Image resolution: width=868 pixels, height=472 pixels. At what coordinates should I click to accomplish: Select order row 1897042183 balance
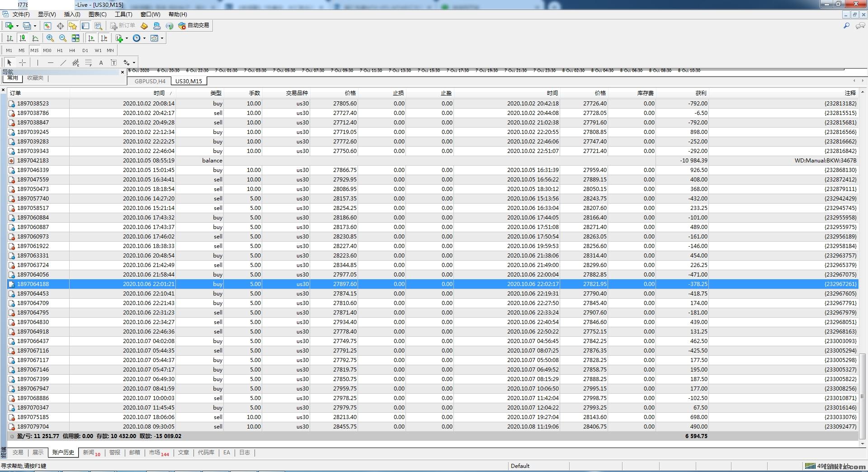433,161
